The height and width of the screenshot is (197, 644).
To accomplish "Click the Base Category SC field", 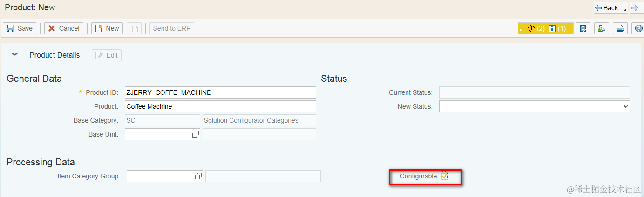I will pos(163,120).
